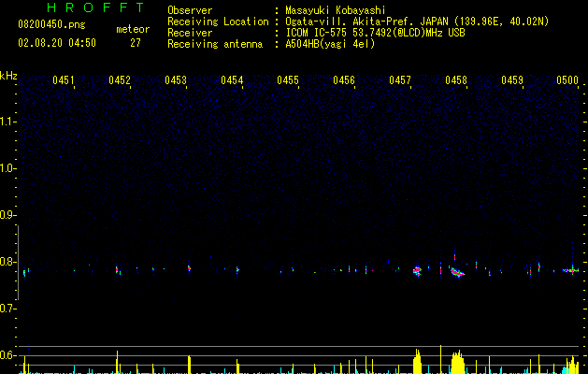The height and width of the screenshot is (374, 588).
Task: Click the 0.9 frequency axis label
Action: (x=7, y=215)
